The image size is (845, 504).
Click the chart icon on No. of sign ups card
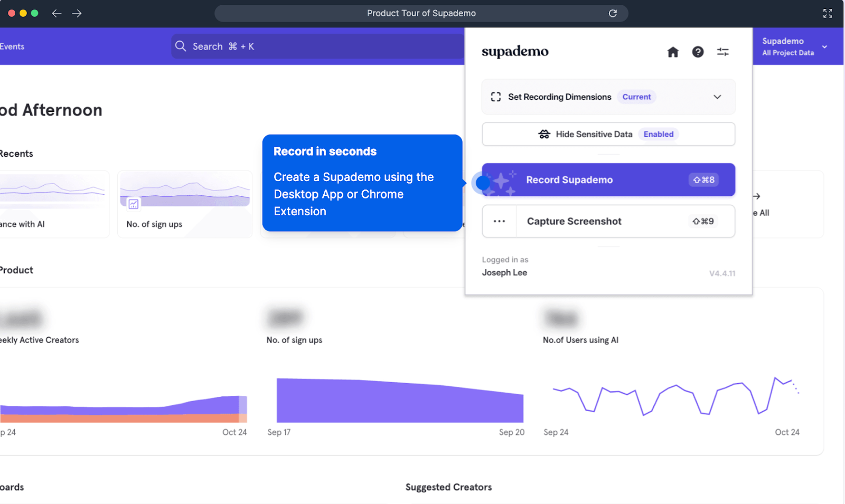click(134, 204)
